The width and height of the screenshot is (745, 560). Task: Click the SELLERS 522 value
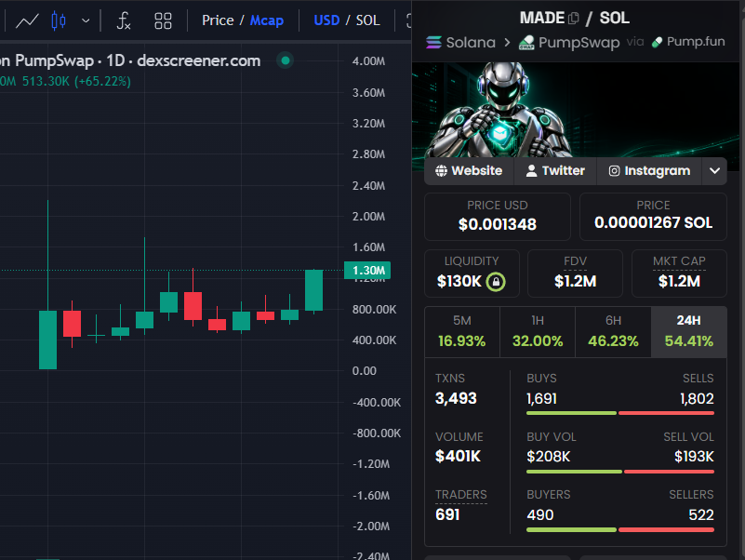(x=701, y=514)
